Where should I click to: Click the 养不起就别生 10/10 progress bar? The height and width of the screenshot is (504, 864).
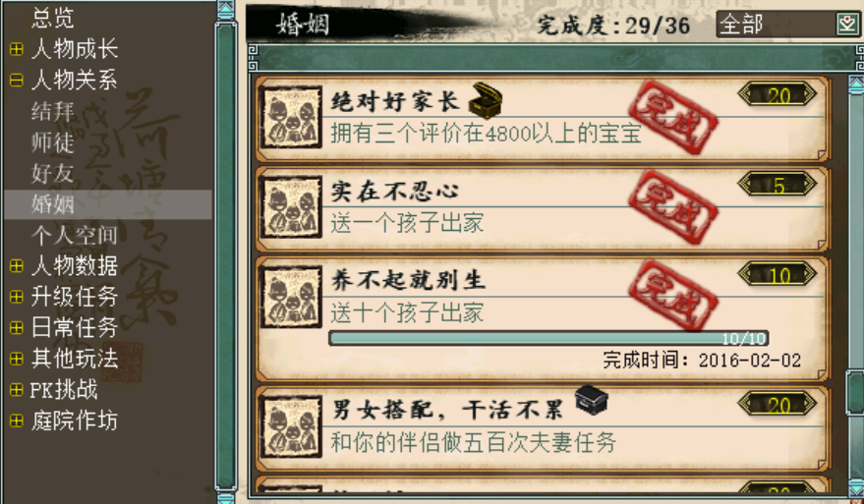pos(548,338)
